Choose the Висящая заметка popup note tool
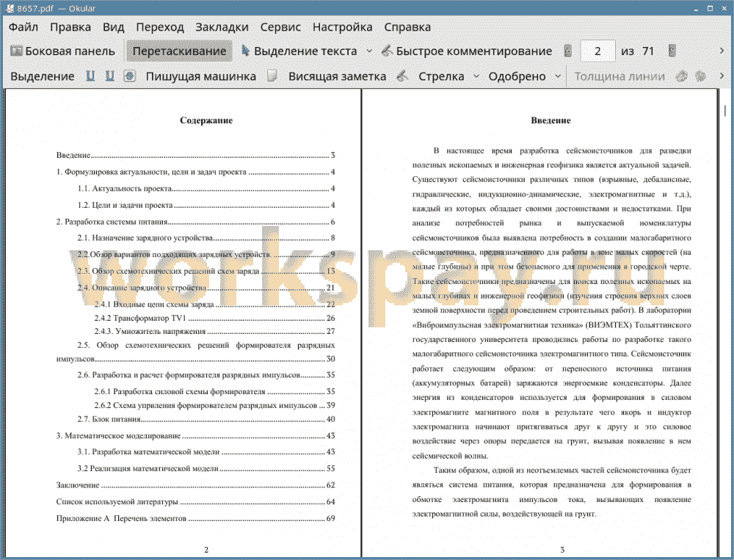Viewport: 734px width, 560px height. pyautogui.click(x=337, y=76)
